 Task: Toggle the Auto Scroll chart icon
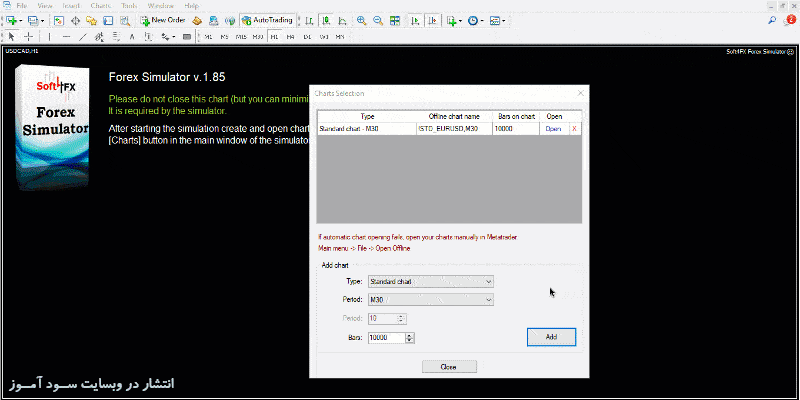(x=416, y=20)
